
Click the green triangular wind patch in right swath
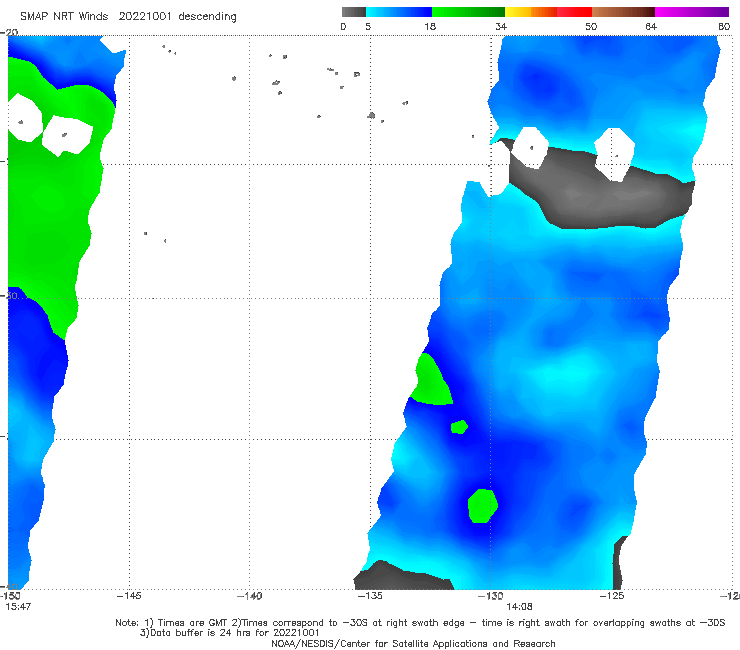point(431,380)
